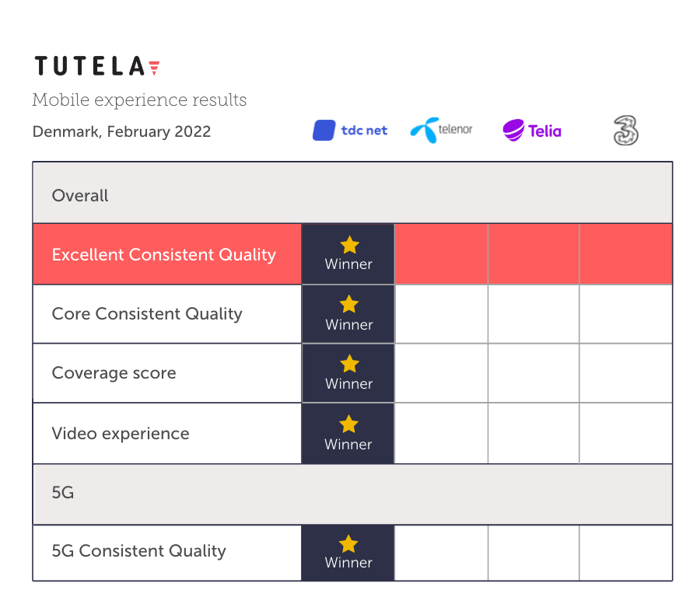The image size is (700, 611).
Task: Click the Mobile experience results subtitle
Action: click(139, 100)
